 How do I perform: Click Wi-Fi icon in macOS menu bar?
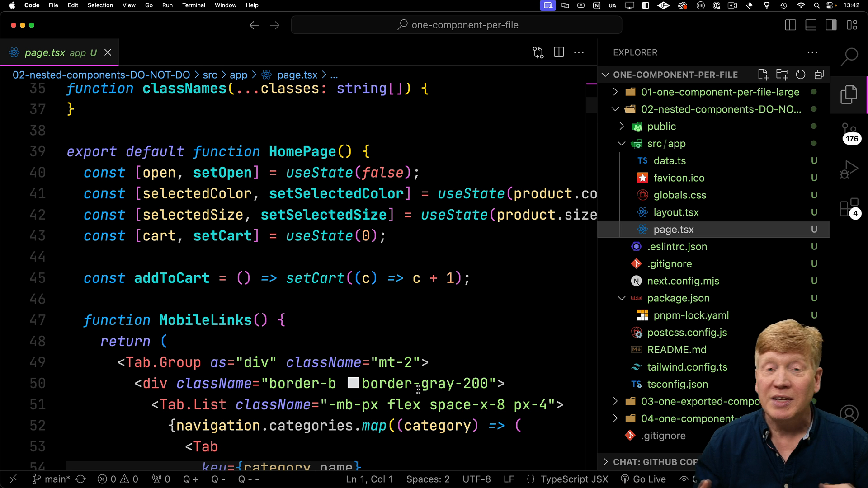(801, 5)
